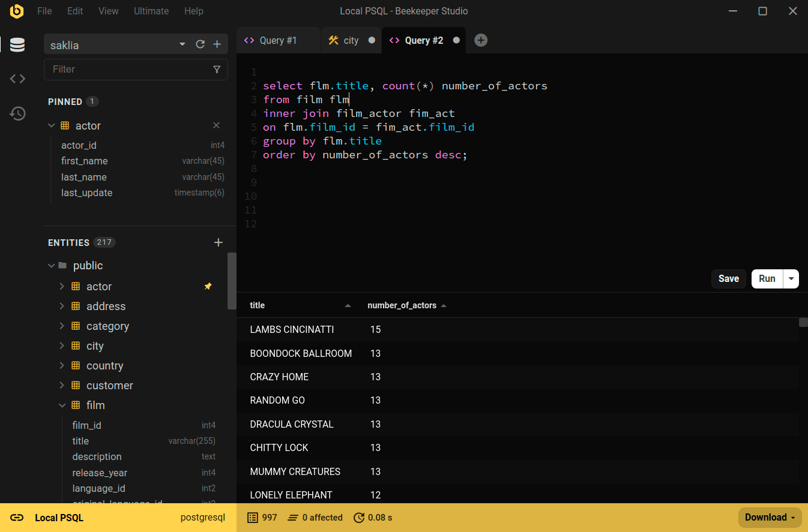Screen dimensions: 808x532
Task: Expand the customer table entity
Action: pyautogui.click(x=61, y=385)
